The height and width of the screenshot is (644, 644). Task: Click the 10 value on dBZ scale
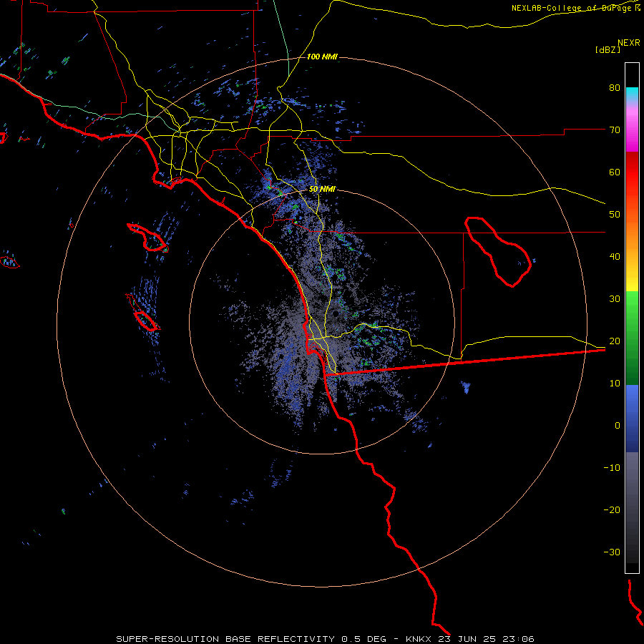(x=615, y=384)
